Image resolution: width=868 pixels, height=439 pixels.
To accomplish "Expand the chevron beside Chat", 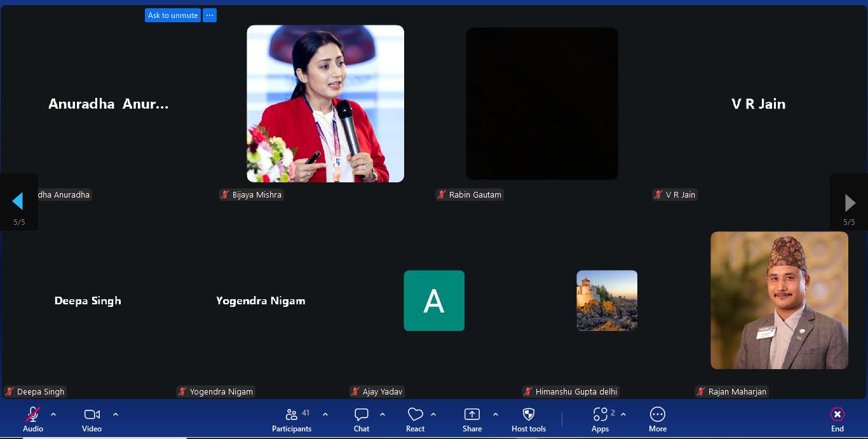I will tap(383, 414).
